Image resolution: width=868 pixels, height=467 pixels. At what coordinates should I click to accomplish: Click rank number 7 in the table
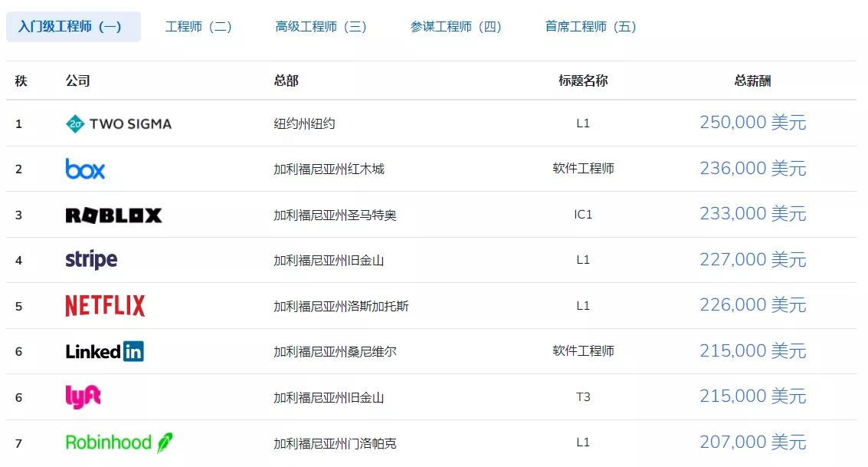tap(19, 444)
